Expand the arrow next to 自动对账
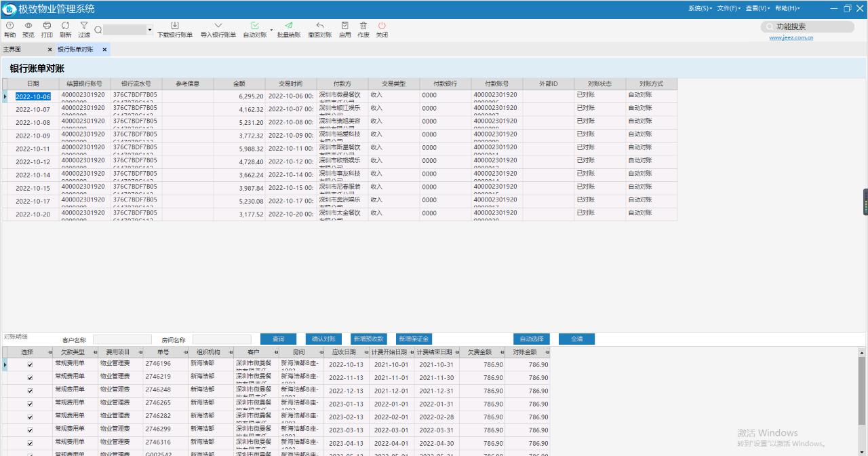Image resolution: width=868 pixels, height=456 pixels. pyautogui.click(x=271, y=30)
